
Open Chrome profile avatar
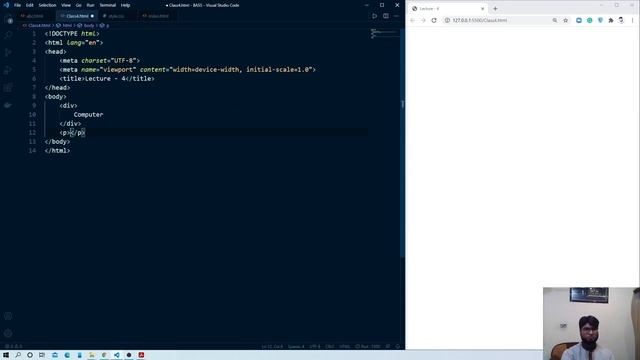(x=621, y=20)
